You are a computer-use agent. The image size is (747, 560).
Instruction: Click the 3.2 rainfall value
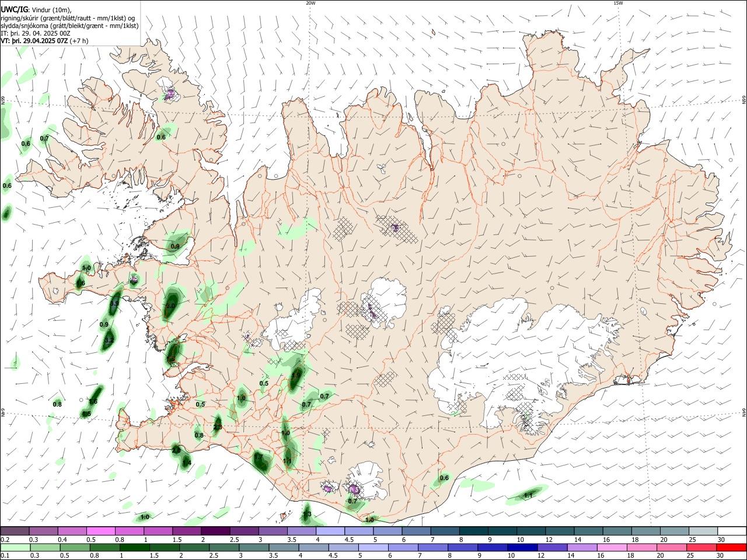(x=109, y=339)
